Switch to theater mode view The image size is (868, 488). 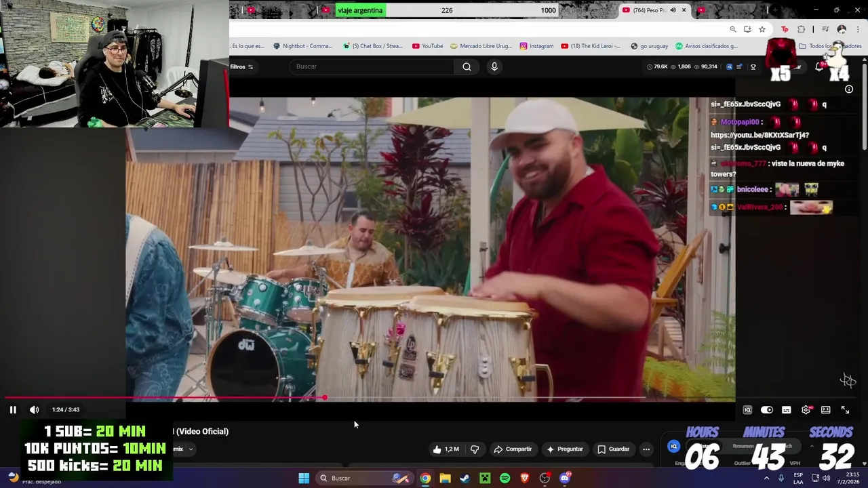pos(826,410)
